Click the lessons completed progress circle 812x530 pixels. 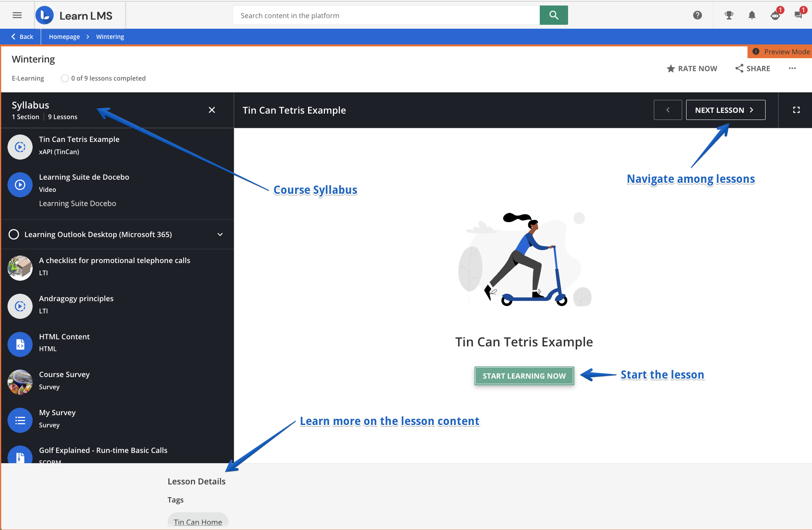tap(65, 78)
